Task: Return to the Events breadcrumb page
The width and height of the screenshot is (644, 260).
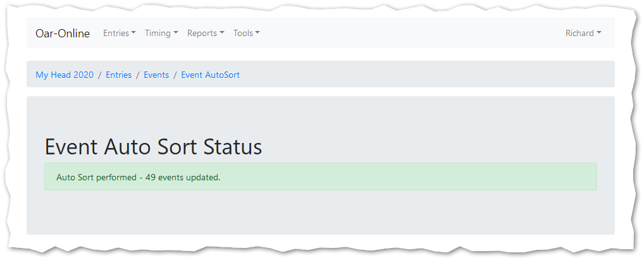Action: tap(156, 75)
